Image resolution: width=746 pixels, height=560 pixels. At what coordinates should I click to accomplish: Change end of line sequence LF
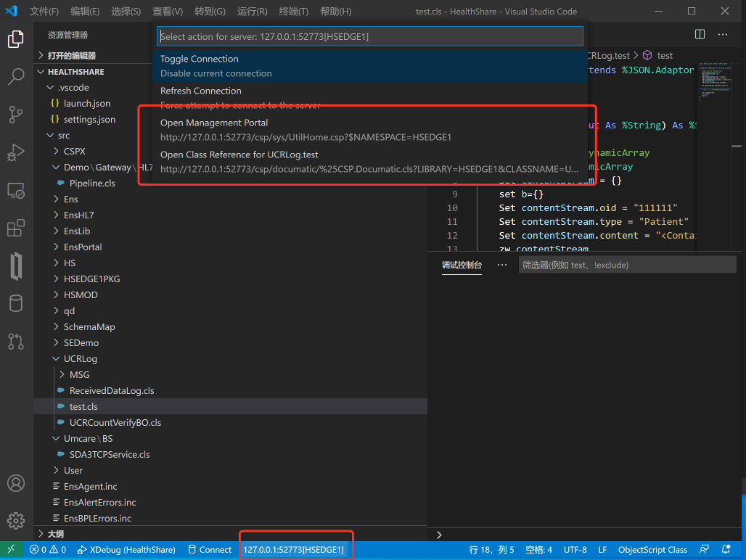602,550
